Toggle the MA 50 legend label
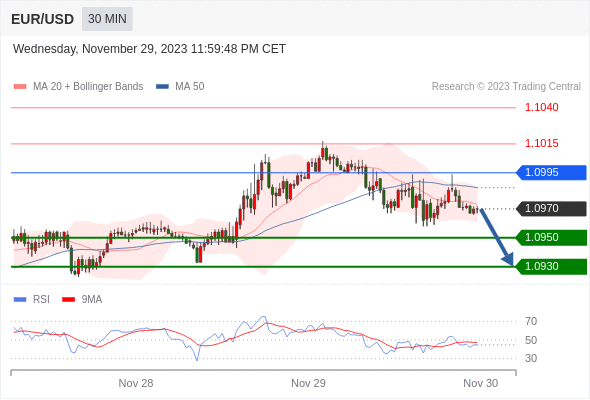This screenshot has width=590, height=400. 190,87
